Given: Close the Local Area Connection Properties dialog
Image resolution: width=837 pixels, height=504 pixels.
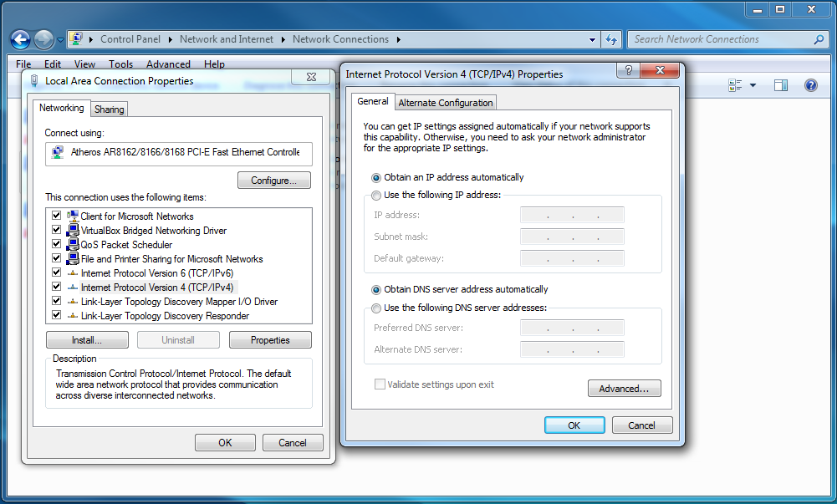Looking at the screenshot, I should point(311,77).
